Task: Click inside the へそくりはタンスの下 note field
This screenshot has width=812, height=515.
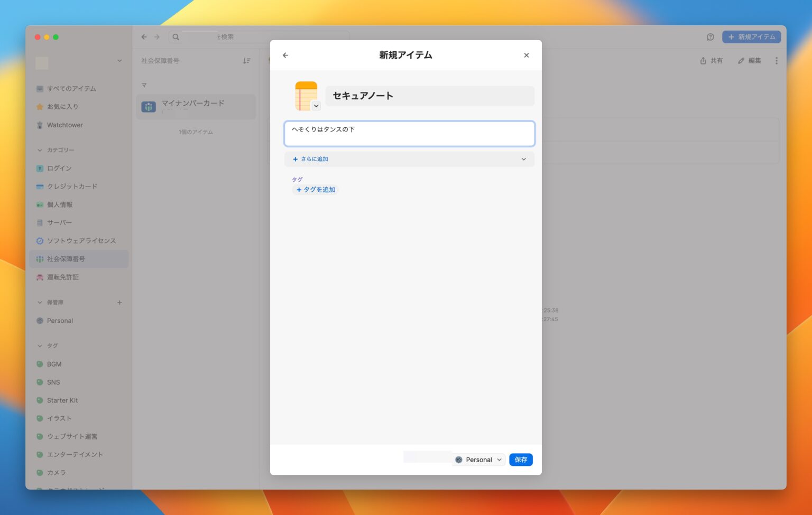Action: (409, 133)
